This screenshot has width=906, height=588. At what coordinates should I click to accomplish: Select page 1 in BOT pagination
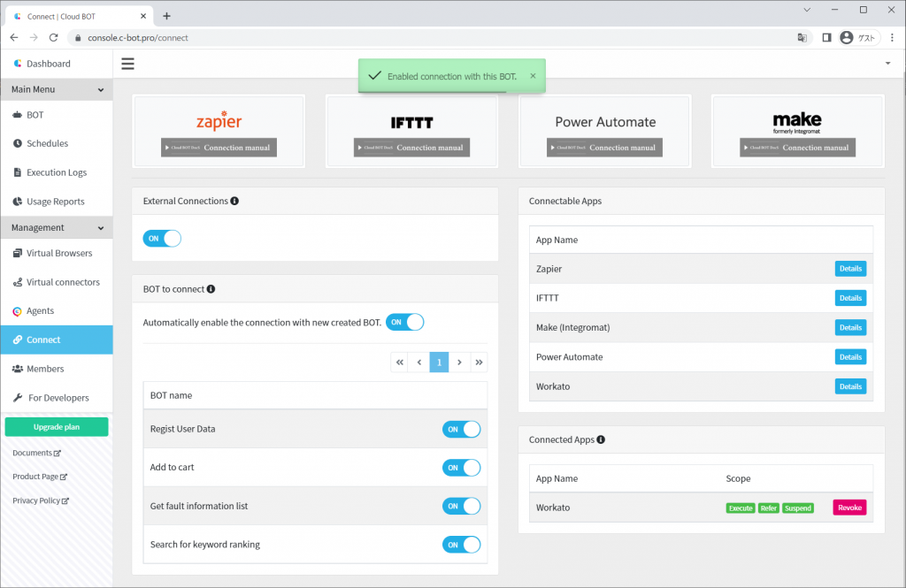tap(439, 363)
